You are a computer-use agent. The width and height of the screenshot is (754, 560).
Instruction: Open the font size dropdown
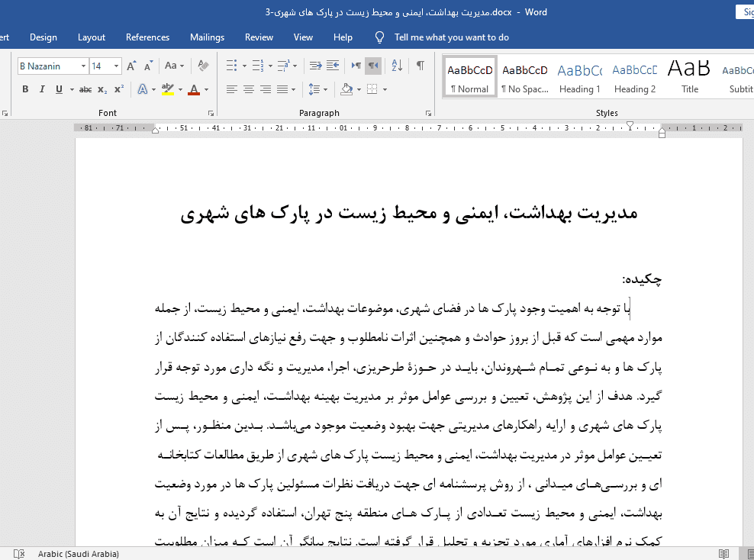point(116,66)
